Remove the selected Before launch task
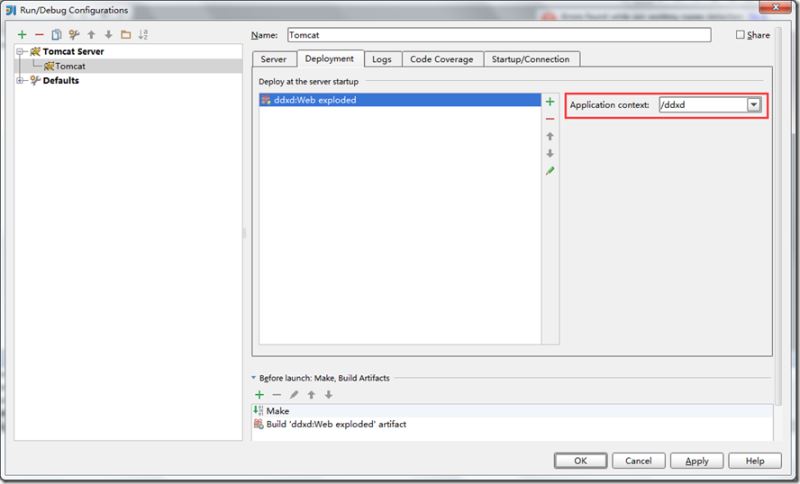 click(277, 395)
